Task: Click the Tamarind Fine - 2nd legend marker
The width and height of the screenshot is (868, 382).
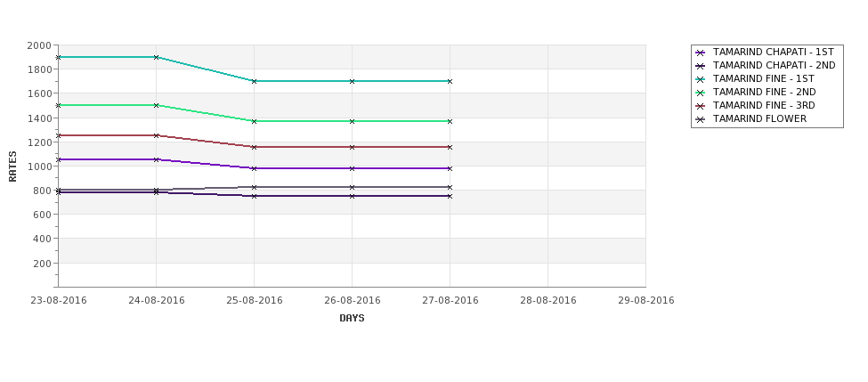Action: click(701, 93)
